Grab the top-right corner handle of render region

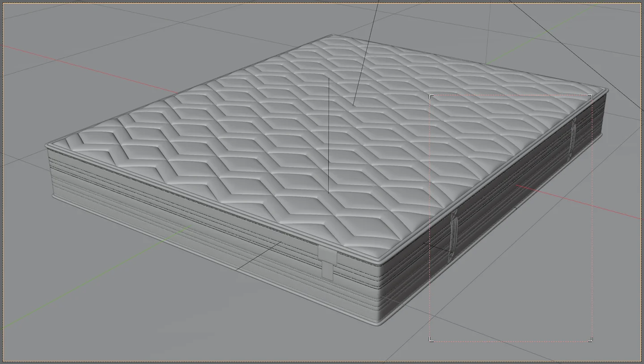(x=591, y=96)
